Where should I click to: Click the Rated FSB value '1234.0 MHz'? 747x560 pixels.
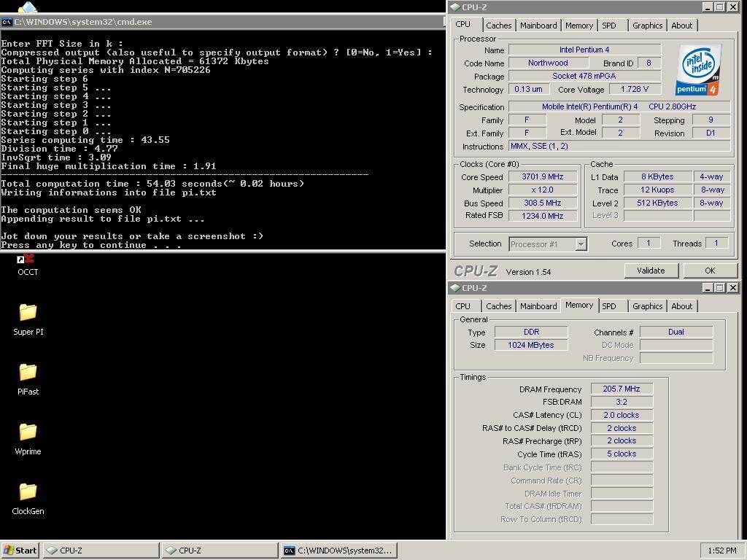point(543,216)
